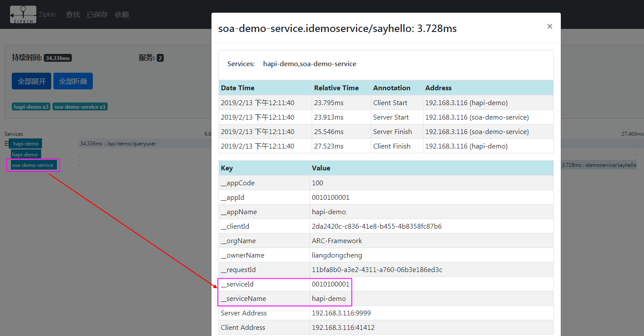Click the liangdongcheng owner name value
644x336 pixels.
(337, 255)
